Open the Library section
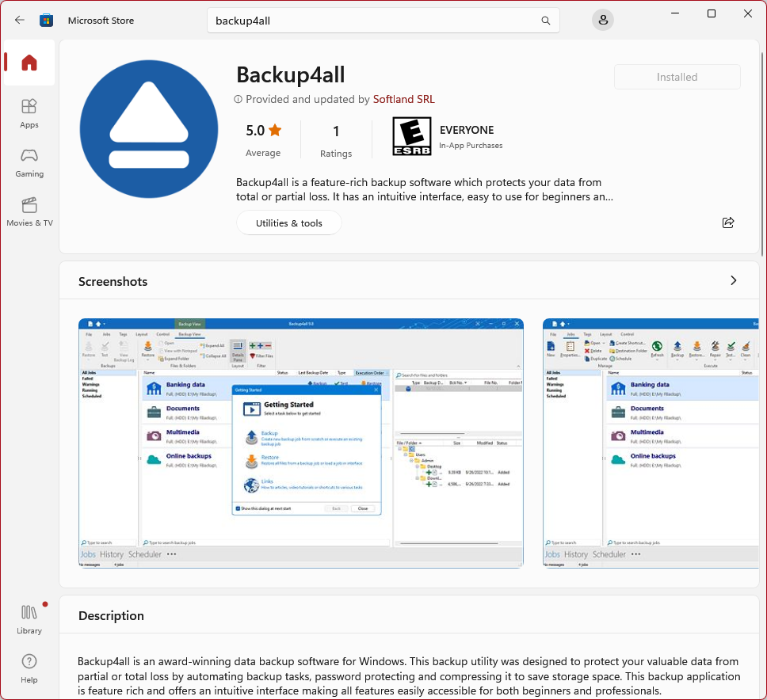Viewport: 767px width, 700px height. click(29, 619)
